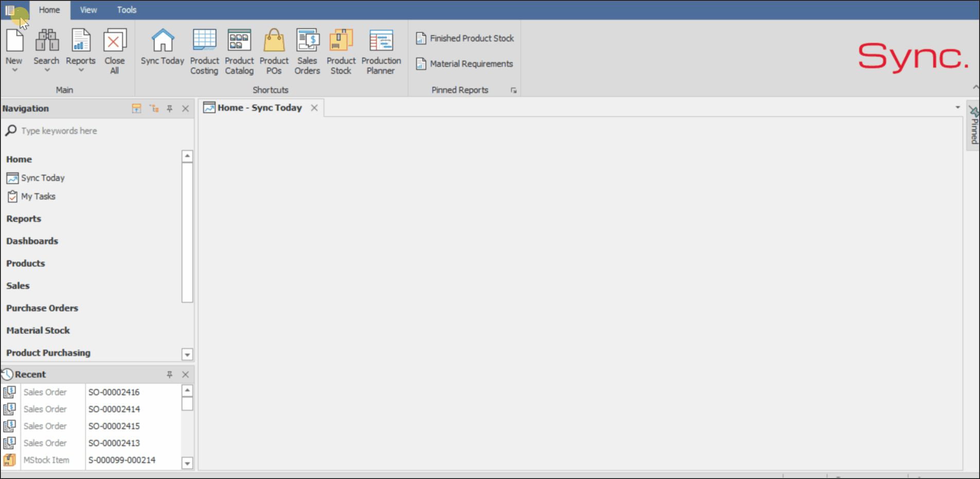Click the navigation search magnifier icon
The height and width of the screenshot is (479, 980).
(11, 131)
